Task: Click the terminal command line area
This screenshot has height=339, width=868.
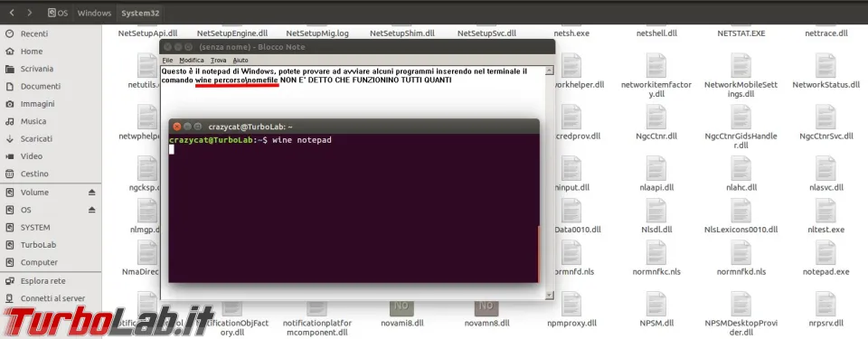Action: (354, 208)
